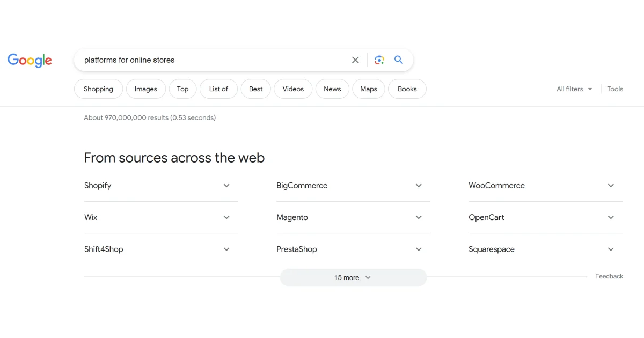
Task: Click the magnifying glass search icon
Action: (x=398, y=60)
